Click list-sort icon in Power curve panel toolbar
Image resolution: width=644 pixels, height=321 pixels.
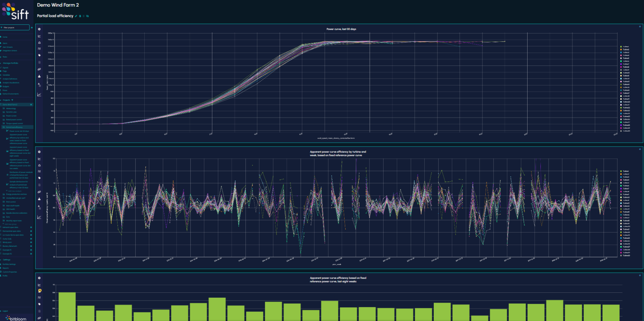tap(39, 49)
